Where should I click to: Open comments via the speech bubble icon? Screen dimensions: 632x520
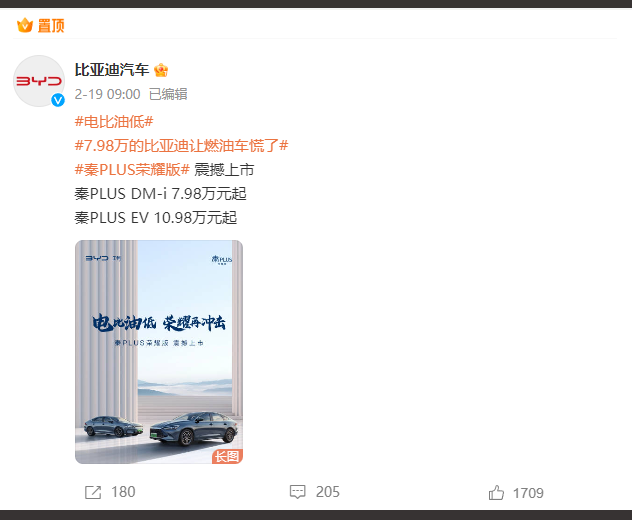[297, 492]
